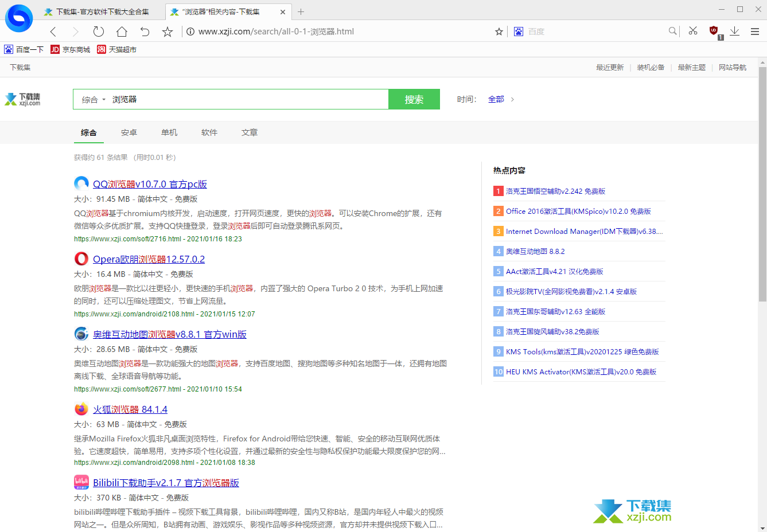Open the Bilibili下载助手v2.1.7 官方浏览器版 result
The height and width of the screenshot is (532, 767).
pos(166,483)
